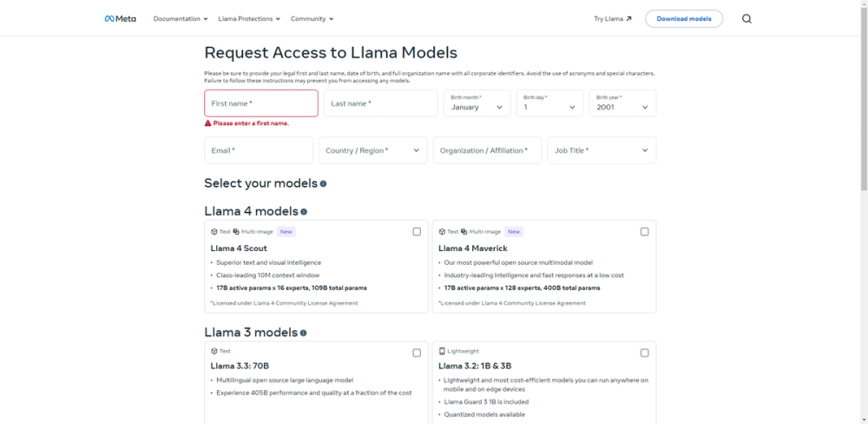The width and height of the screenshot is (868, 424).
Task: Tick the Llama 3.3: 70B checkbox
Action: coord(417,353)
